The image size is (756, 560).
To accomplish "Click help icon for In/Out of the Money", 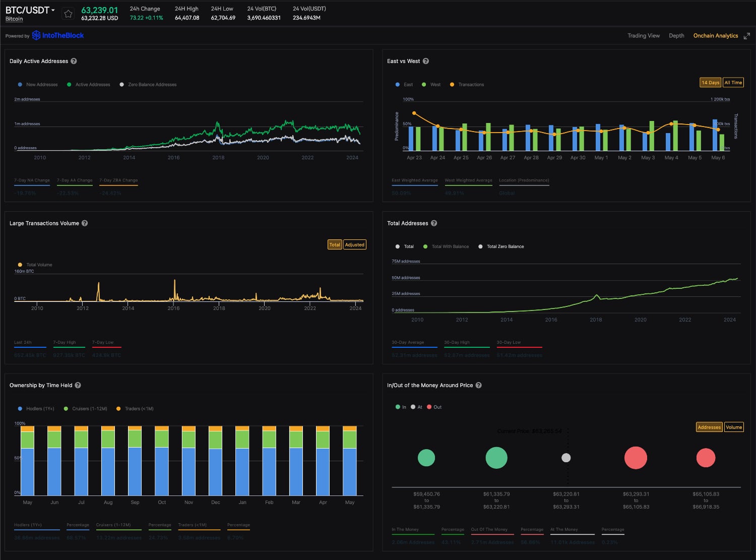I will (479, 385).
